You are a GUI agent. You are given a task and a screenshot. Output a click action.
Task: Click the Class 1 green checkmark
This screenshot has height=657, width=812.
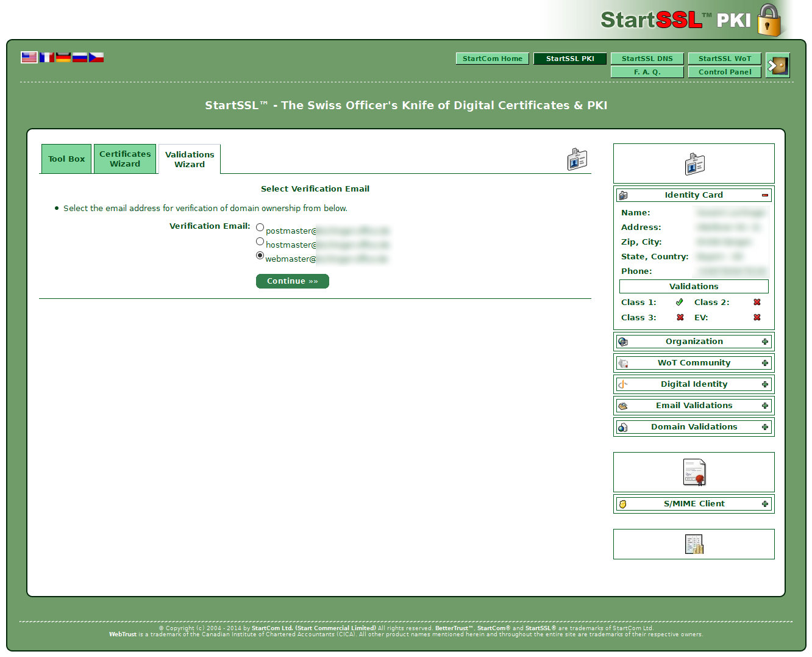(680, 302)
